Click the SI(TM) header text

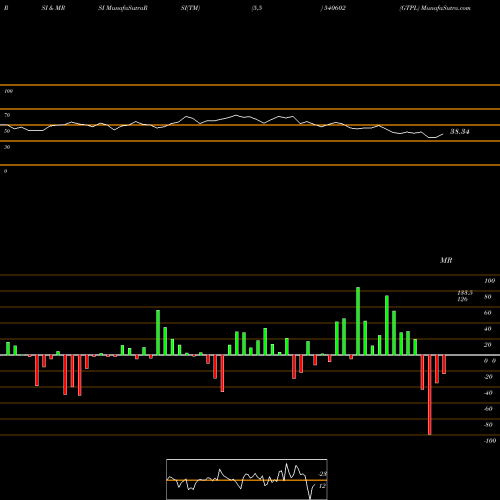(190, 8)
